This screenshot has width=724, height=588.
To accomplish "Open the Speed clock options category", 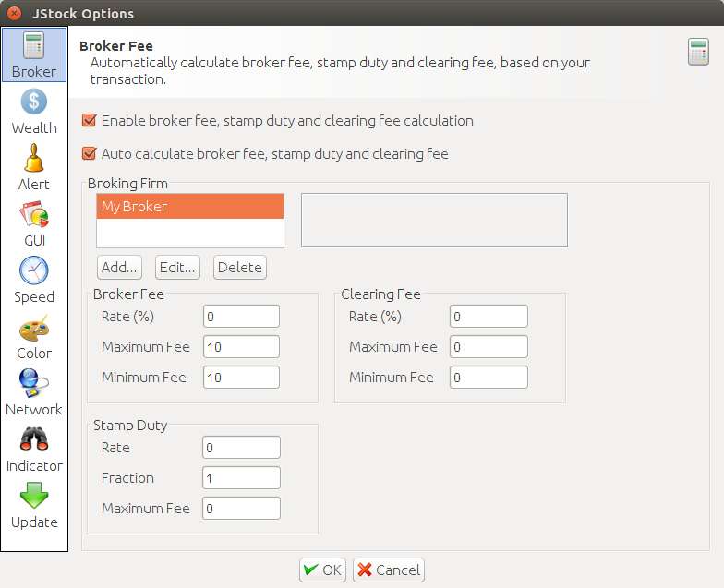I will tap(34, 281).
